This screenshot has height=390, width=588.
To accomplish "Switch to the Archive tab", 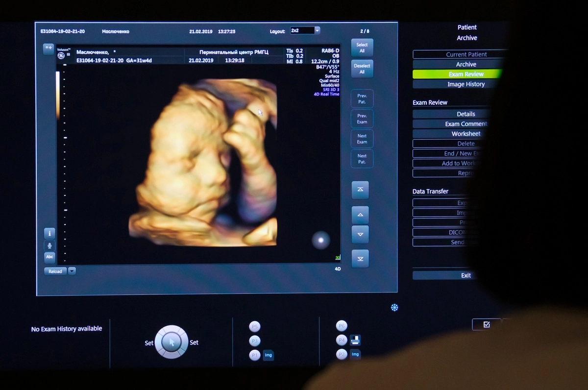I will [x=465, y=64].
